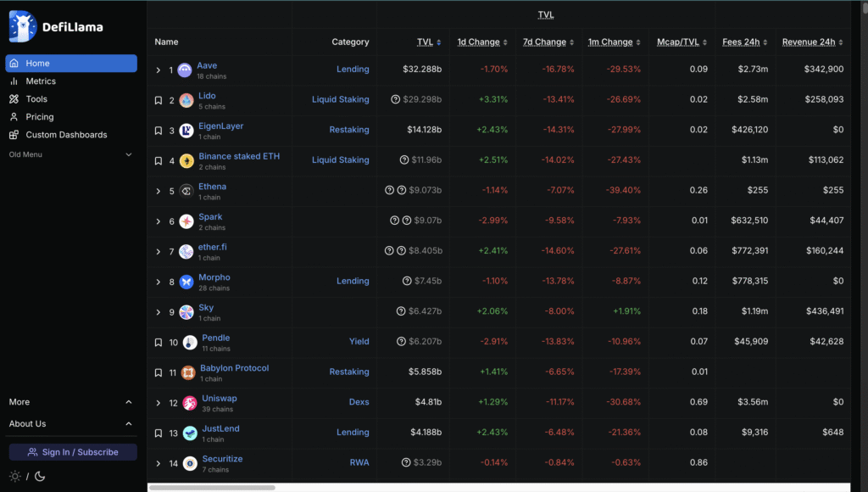Bookmark the Lido protocol row

[158, 100]
